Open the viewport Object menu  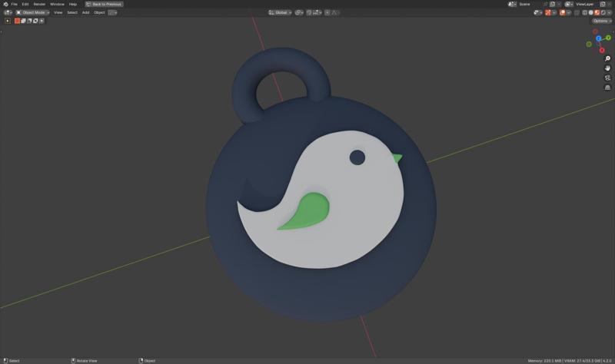[99, 12]
